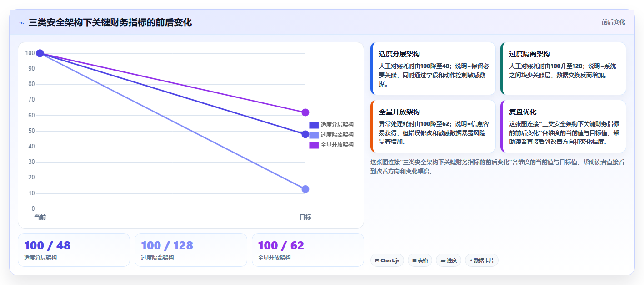Click the sparkle icon in 数据卡片 chip
Image resolution: width=644 pixels, height=285 pixels.
pyautogui.click(x=471, y=261)
